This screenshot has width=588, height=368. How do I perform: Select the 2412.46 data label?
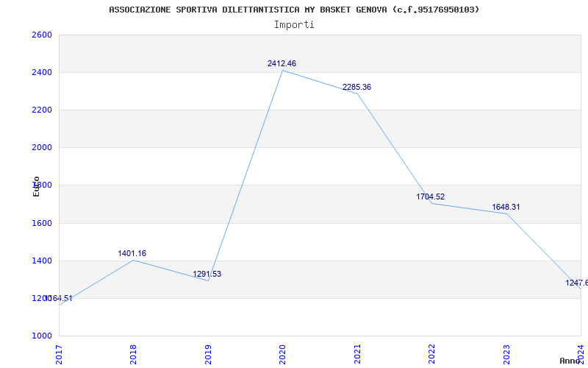[x=282, y=63]
